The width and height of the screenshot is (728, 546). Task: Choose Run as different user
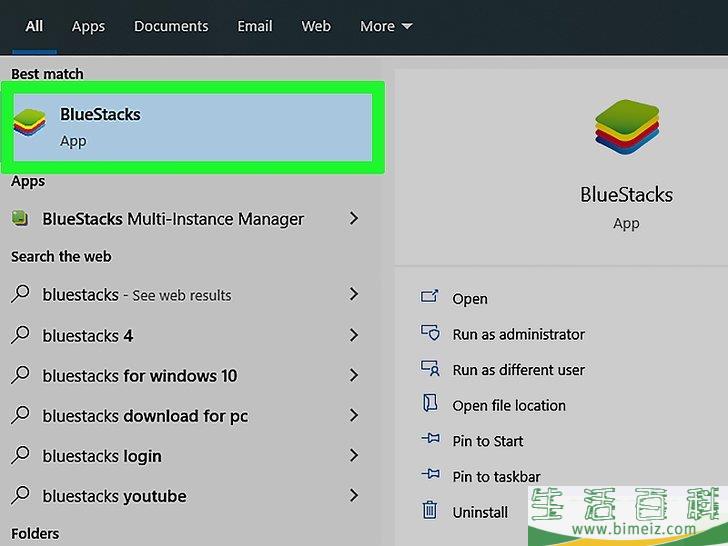pyautogui.click(x=519, y=370)
